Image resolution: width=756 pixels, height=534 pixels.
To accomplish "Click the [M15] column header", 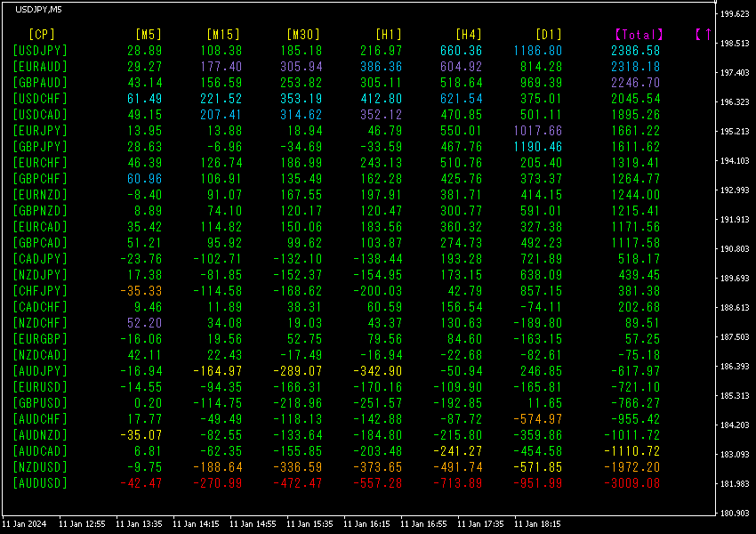I will click(223, 34).
